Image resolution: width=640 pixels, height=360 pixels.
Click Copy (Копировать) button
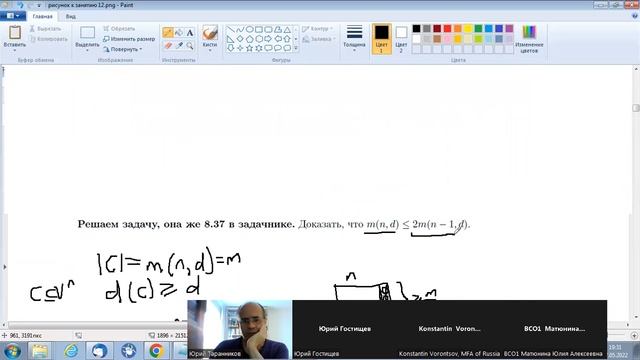click(x=49, y=39)
